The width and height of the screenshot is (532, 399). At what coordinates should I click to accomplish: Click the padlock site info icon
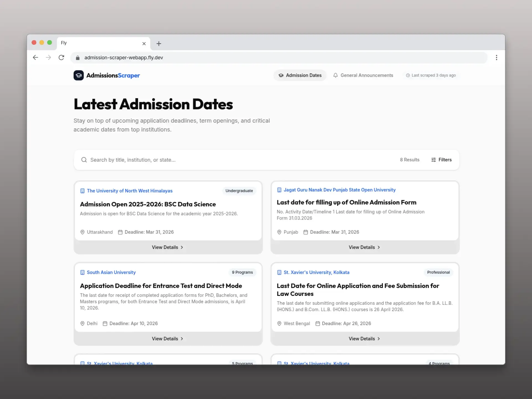(78, 58)
